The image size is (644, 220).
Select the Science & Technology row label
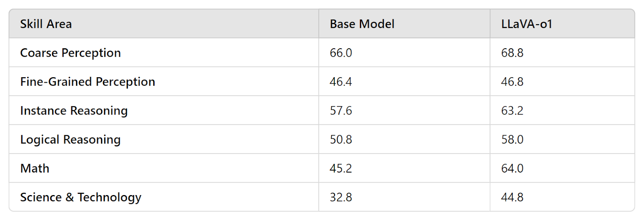81,197
